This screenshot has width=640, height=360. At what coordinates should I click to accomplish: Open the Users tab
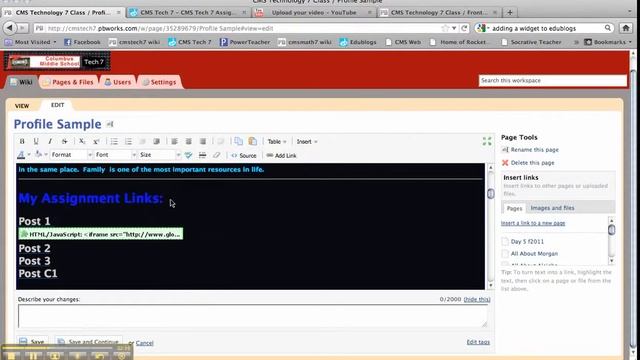118,82
